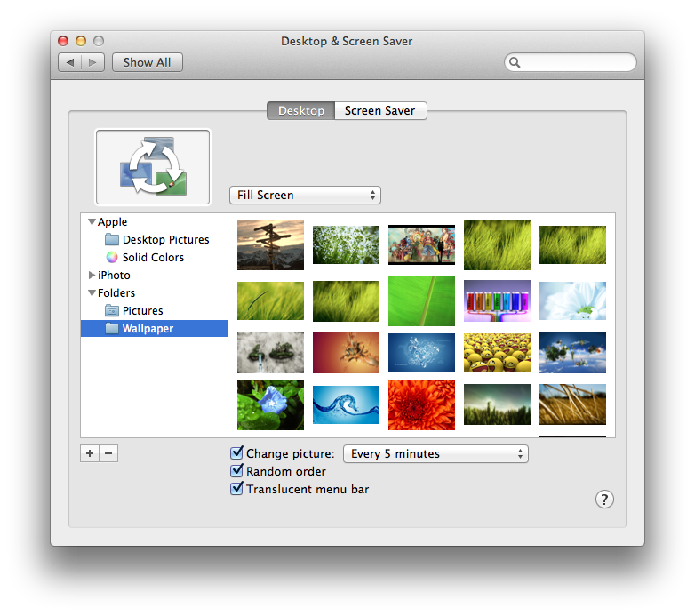Expand the iPhoto section triangle

(92, 276)
